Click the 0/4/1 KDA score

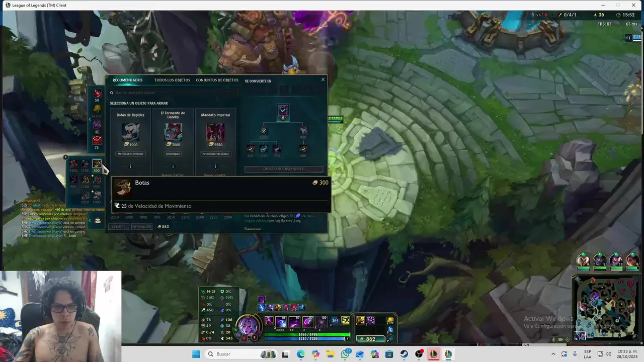coord(570,15)
